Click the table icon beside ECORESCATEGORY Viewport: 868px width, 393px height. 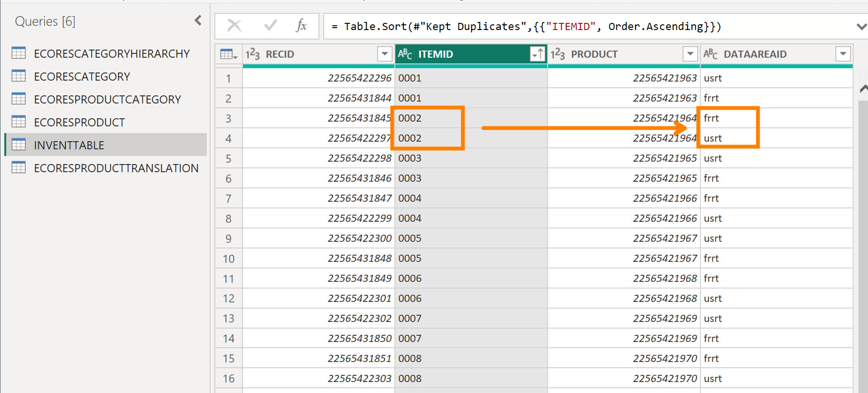point(19,76)
